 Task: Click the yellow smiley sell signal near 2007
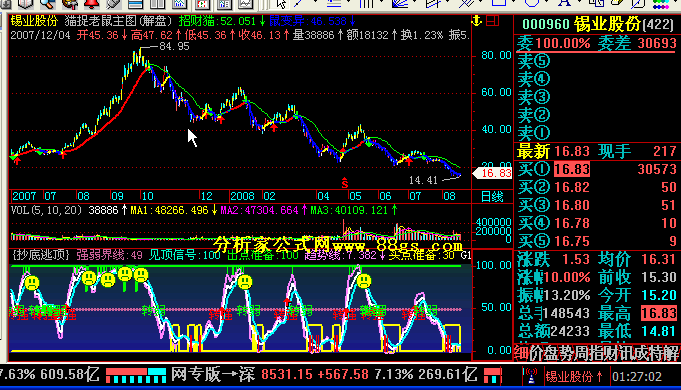(32, 283)
